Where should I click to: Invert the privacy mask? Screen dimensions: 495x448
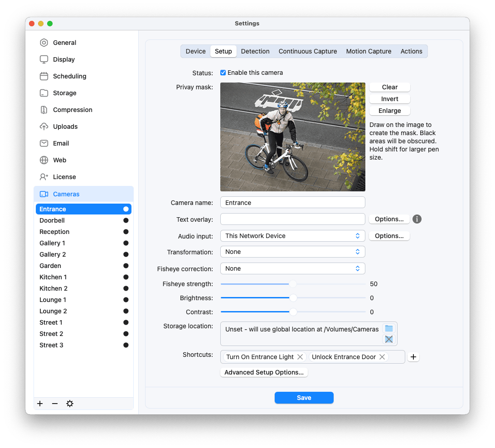pos(389,99)
